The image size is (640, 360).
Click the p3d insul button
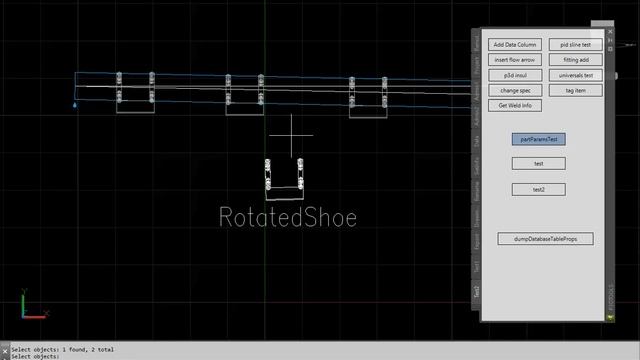click(x=515, y=75)
